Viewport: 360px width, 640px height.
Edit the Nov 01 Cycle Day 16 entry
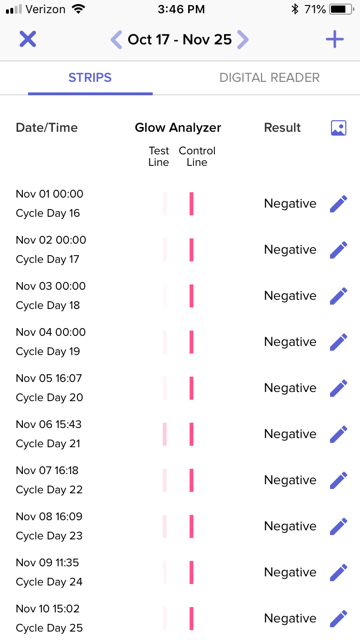pyautogui.click(x=338, y=204)
